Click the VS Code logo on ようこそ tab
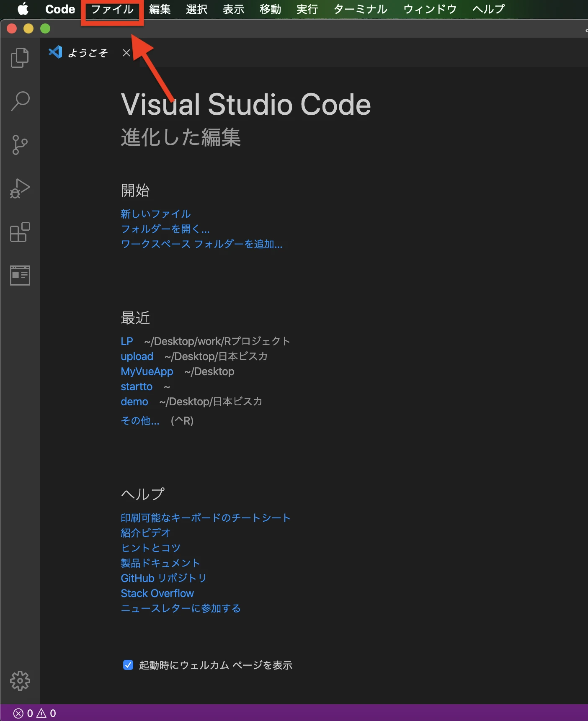The width and height of the screenshot is (588, 721). (x=55, y=52)
